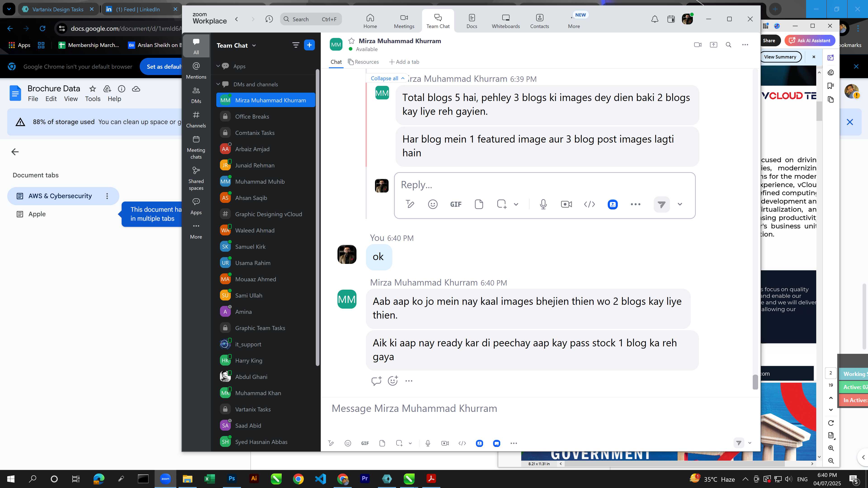Search within this chat
Screen dimensions: 868x488
[x=729, y=45]
